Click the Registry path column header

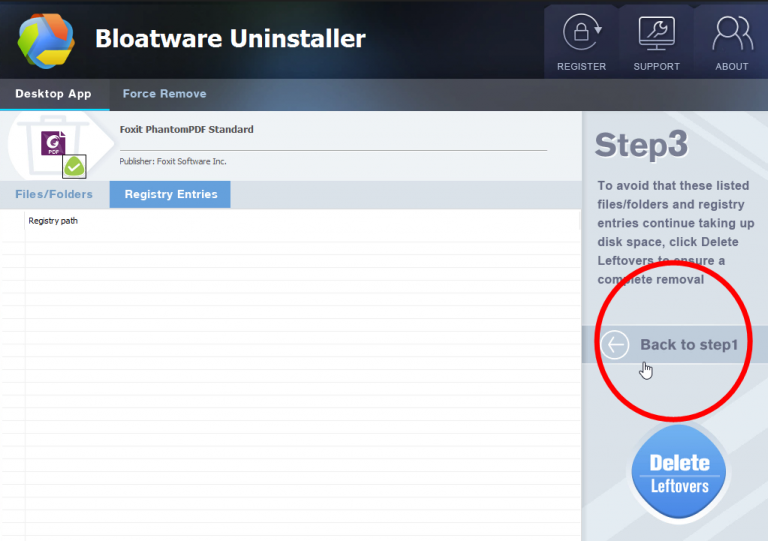(53, 221)
